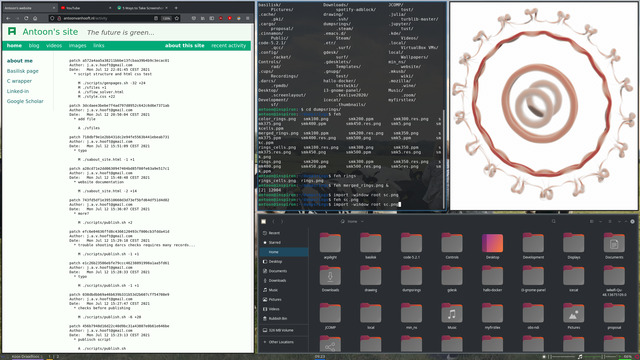Open recent activity link
640x360 pixels.
pos(229,46)
